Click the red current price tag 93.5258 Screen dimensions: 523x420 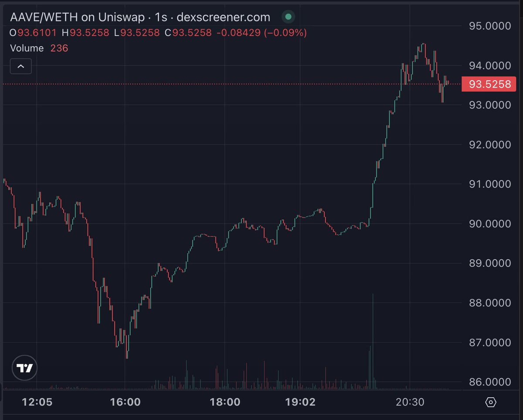point(489,84)
